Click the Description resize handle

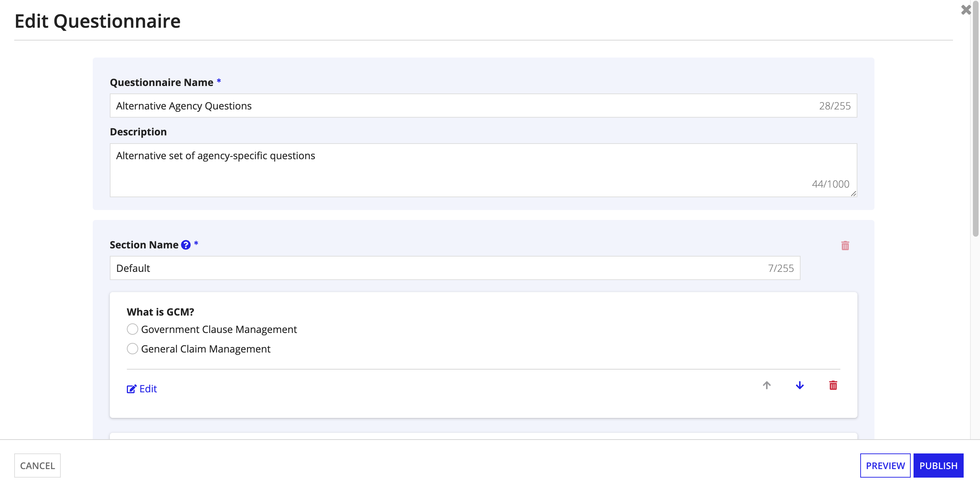853,193
